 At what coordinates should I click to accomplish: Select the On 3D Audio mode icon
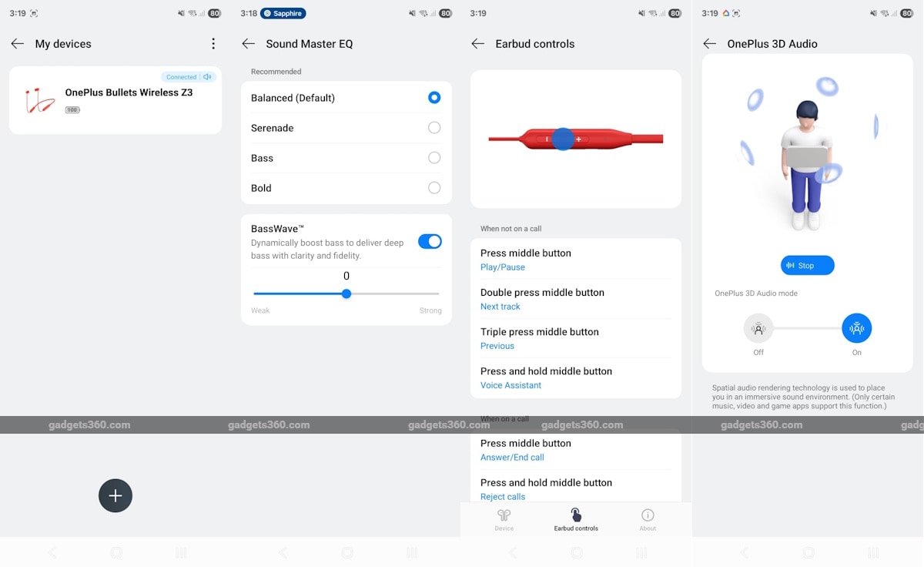pos(857,328)
